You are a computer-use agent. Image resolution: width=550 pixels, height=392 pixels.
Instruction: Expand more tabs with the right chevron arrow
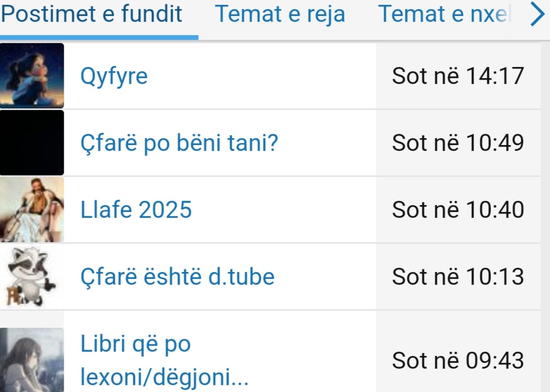click(536, 15)
